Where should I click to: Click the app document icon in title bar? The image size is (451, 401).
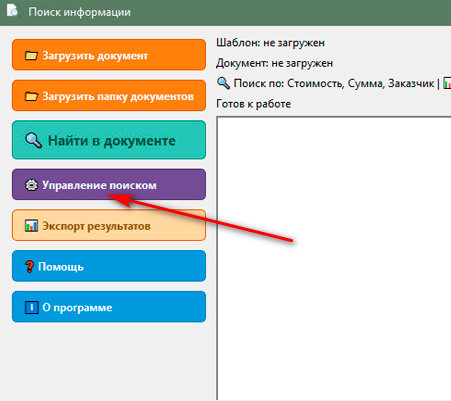[13, 10]
